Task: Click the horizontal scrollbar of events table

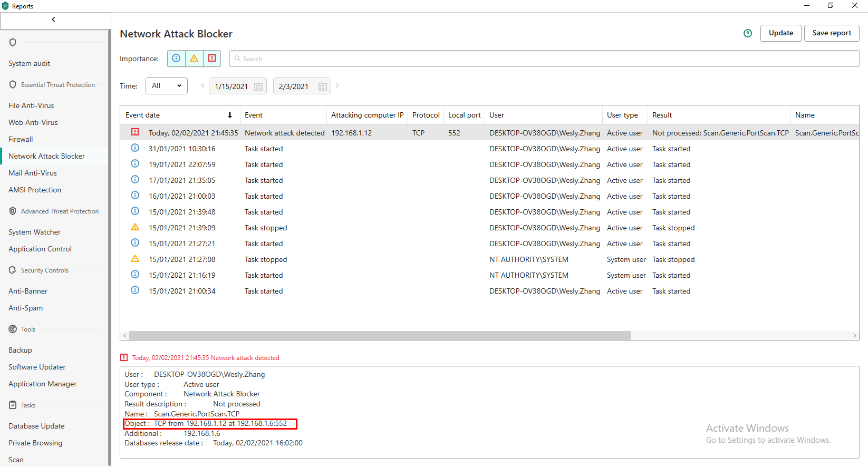Action: [380, 336]
